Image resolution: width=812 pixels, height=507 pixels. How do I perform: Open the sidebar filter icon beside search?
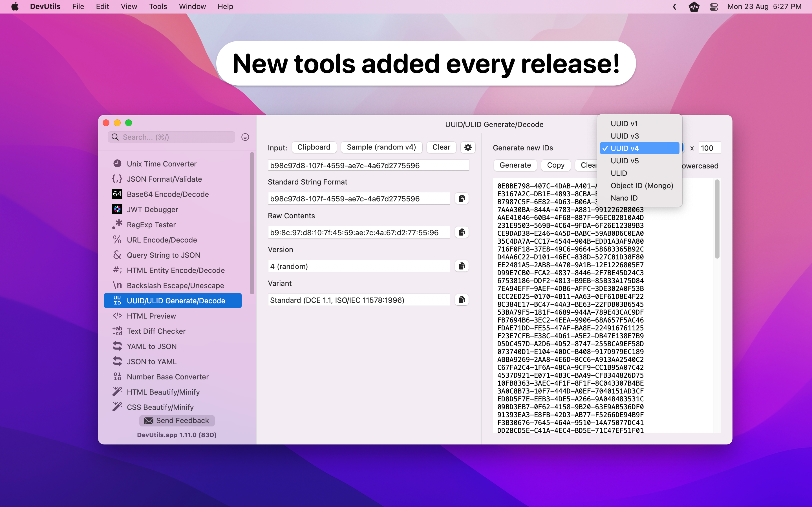point(245,137)
